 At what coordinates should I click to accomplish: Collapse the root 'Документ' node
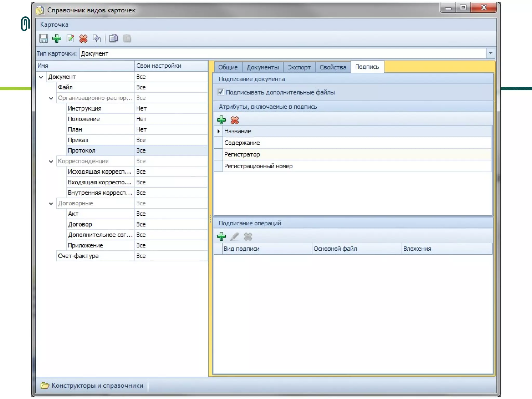tap(41, 77)
